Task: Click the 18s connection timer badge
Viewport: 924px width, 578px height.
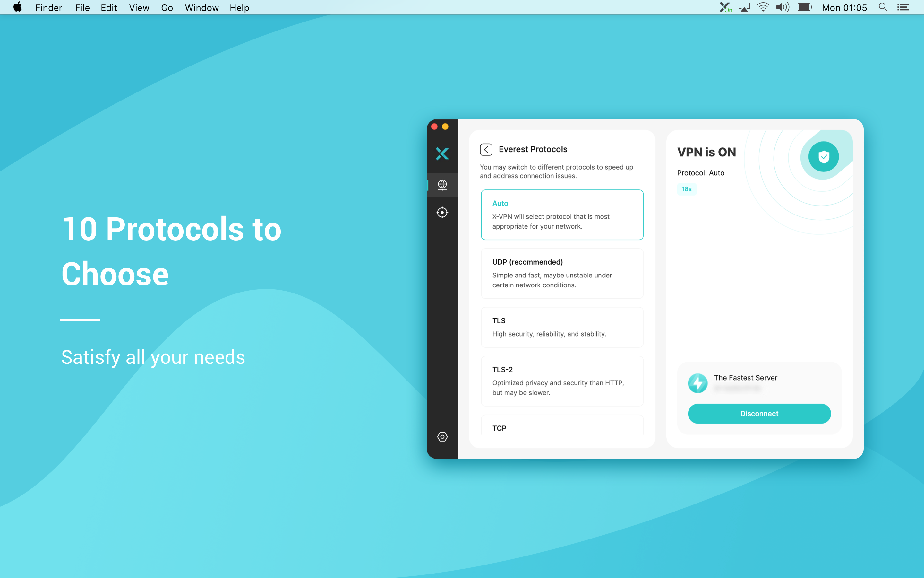Action: tap(687, 189)
